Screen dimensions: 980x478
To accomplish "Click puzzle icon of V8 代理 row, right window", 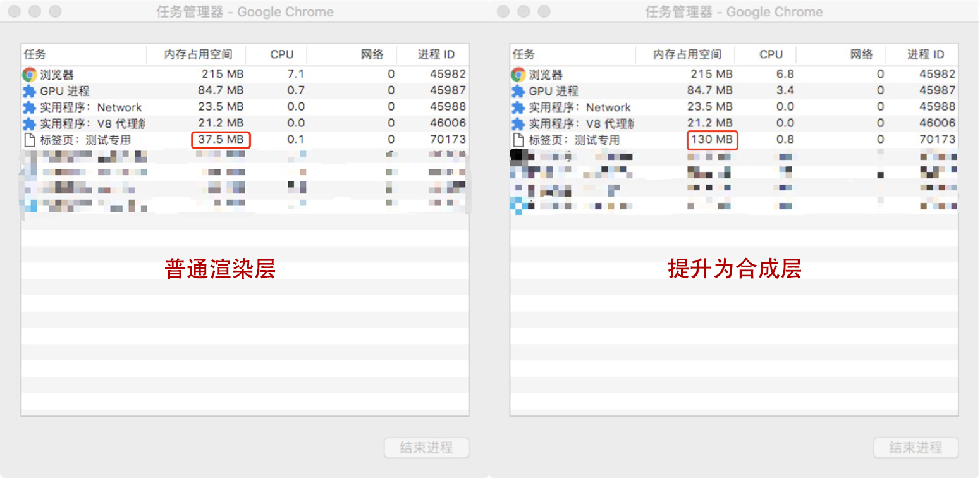I will click(x=518, y=123).
